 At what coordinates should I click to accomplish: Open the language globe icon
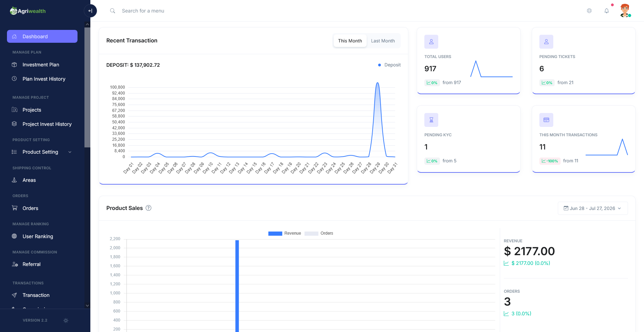click(589, 11)
